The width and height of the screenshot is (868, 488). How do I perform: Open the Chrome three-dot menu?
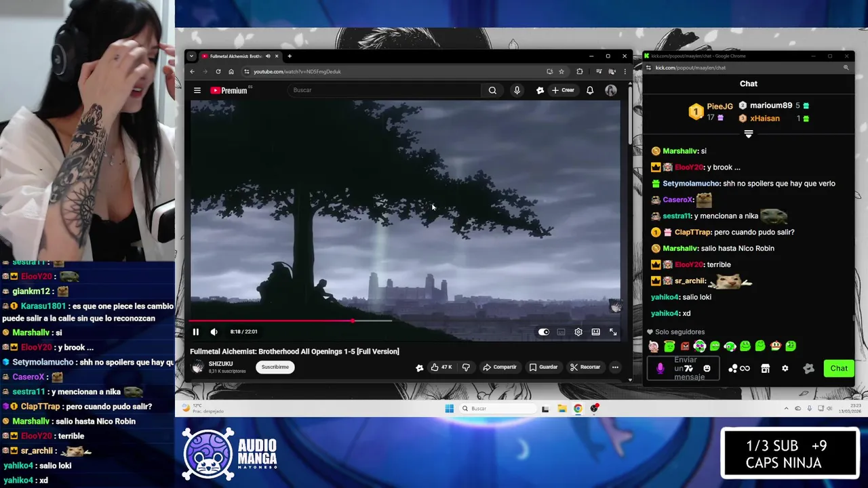tap(625, 71)
